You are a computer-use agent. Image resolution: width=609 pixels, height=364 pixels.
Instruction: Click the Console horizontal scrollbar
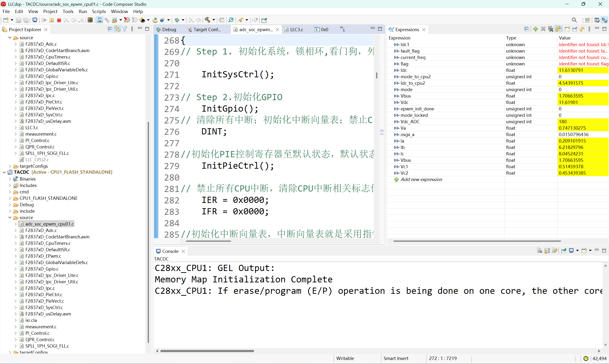207,351
